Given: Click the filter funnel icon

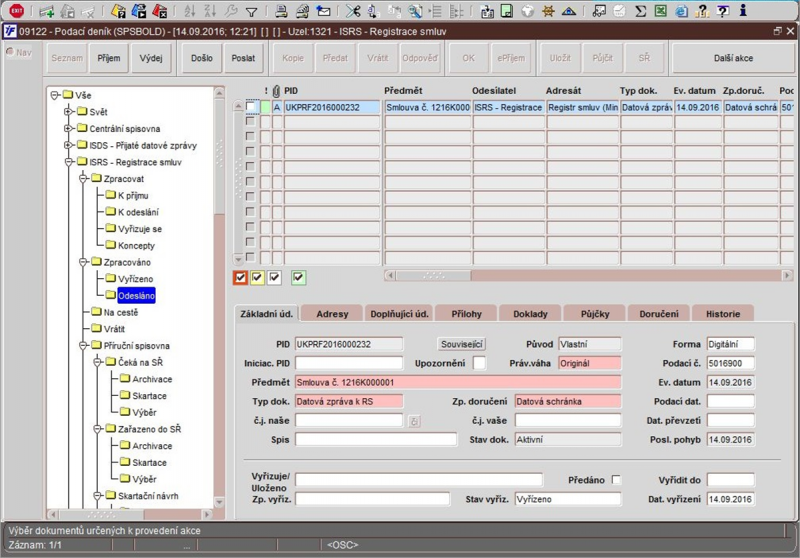Looking at the screenshot, I should pos(251,12).
